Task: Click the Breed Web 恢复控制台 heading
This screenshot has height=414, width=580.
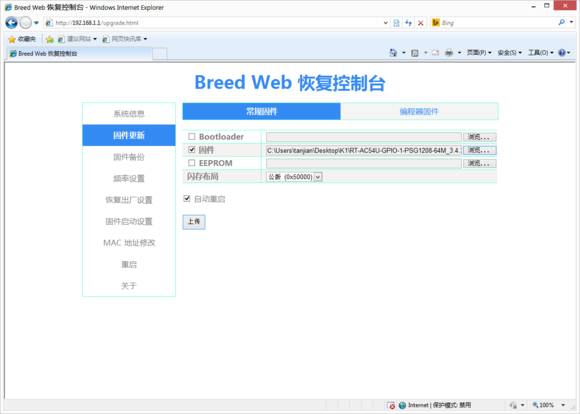Action: point(290,83)
